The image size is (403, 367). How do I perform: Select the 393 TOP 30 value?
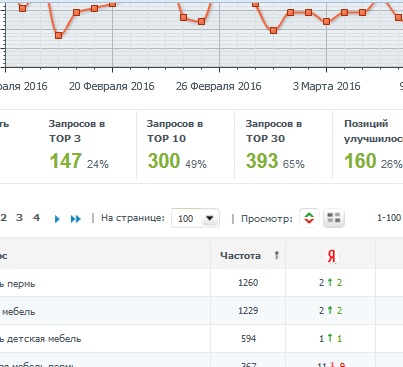(x=262, y=161)
